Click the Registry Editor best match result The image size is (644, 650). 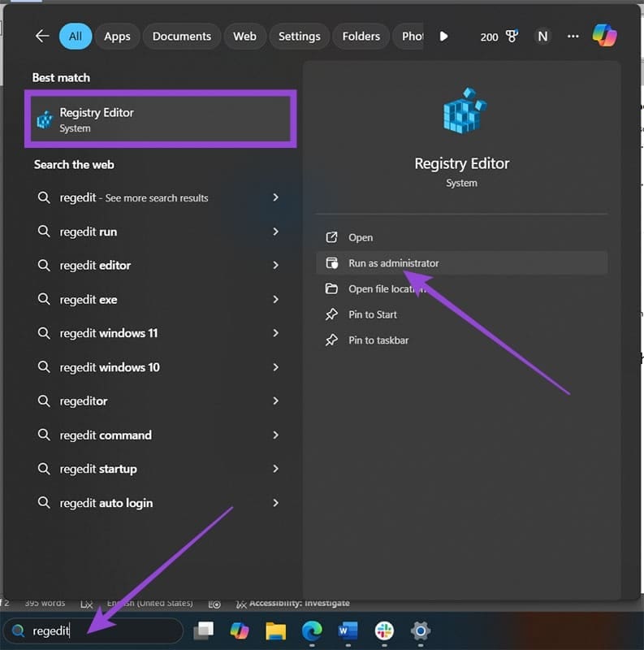pyautogui.click(x=160, y=119)
